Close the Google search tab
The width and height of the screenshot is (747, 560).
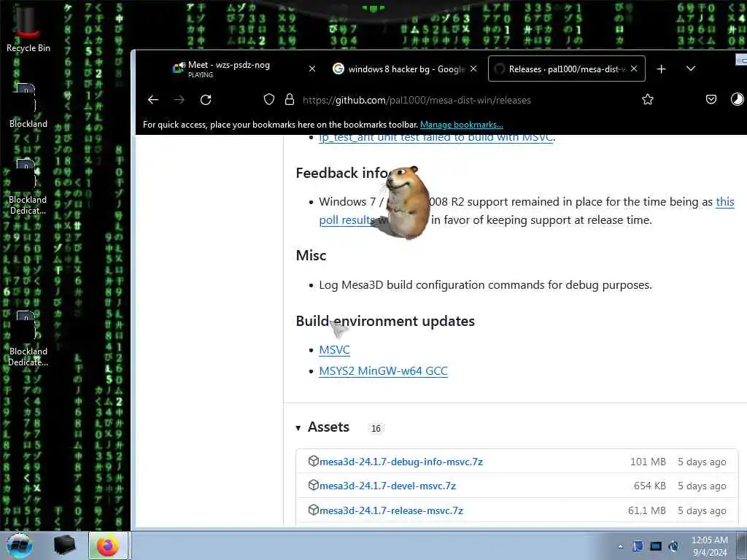(x=473, y=69)
